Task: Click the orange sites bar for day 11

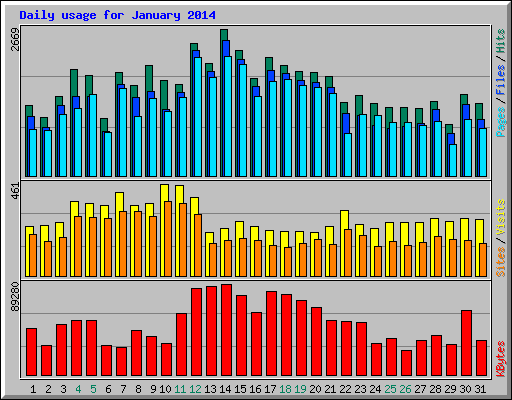Action: pyautogui.click(x=183, y=240)
